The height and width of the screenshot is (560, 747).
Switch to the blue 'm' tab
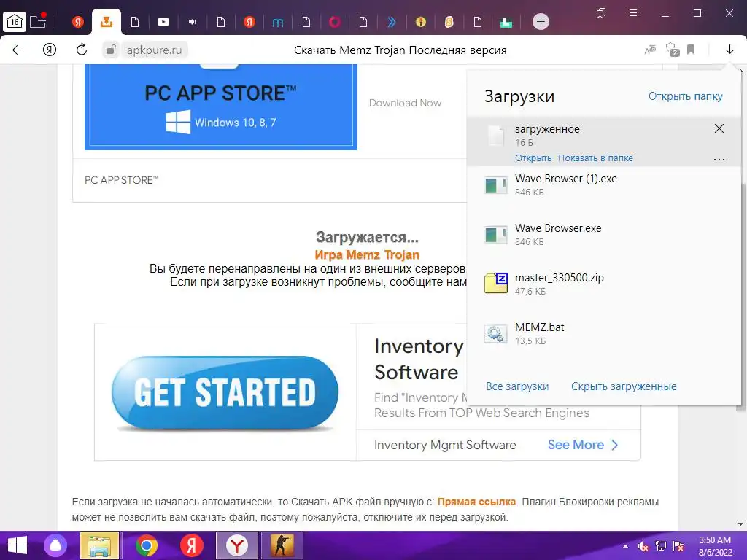click(x=278, y=22)
